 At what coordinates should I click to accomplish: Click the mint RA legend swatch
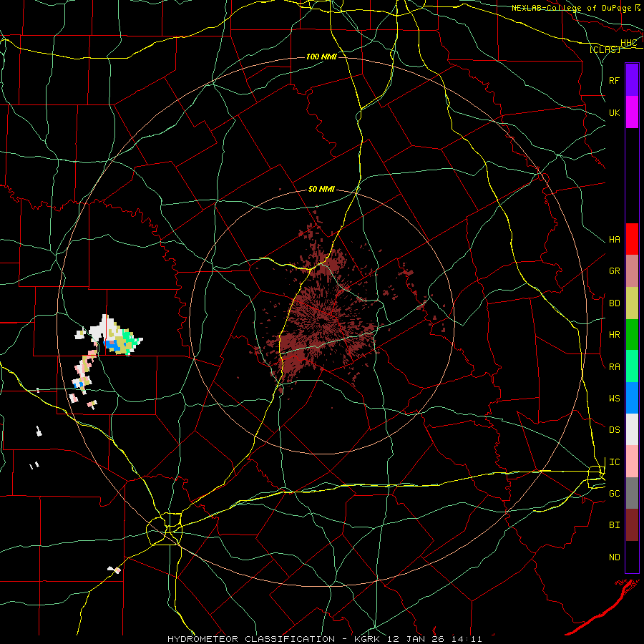coord(632,366)
